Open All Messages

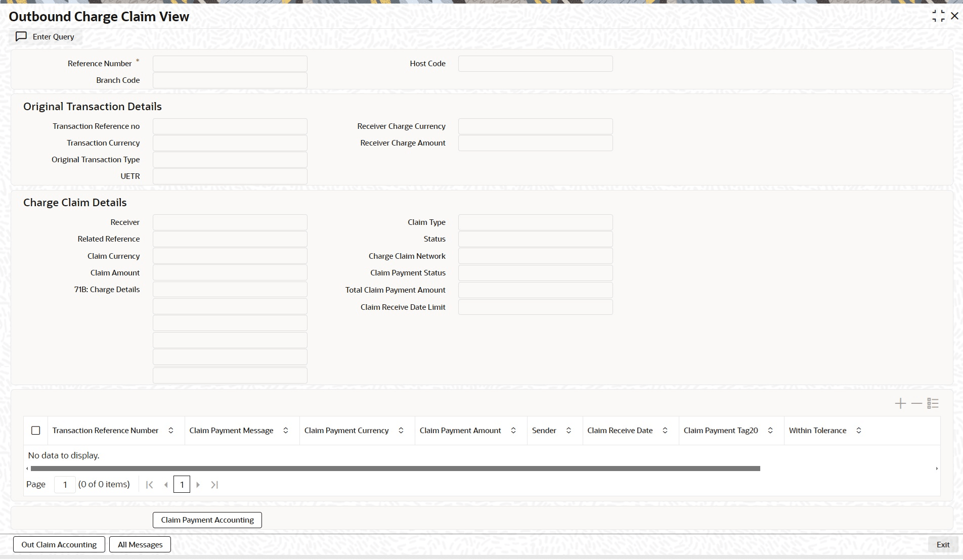tap(140, 545)
